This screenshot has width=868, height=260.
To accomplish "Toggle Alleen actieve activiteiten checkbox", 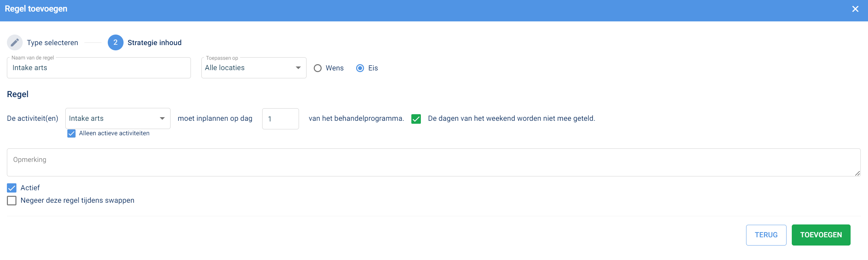I will pos(71,133).
